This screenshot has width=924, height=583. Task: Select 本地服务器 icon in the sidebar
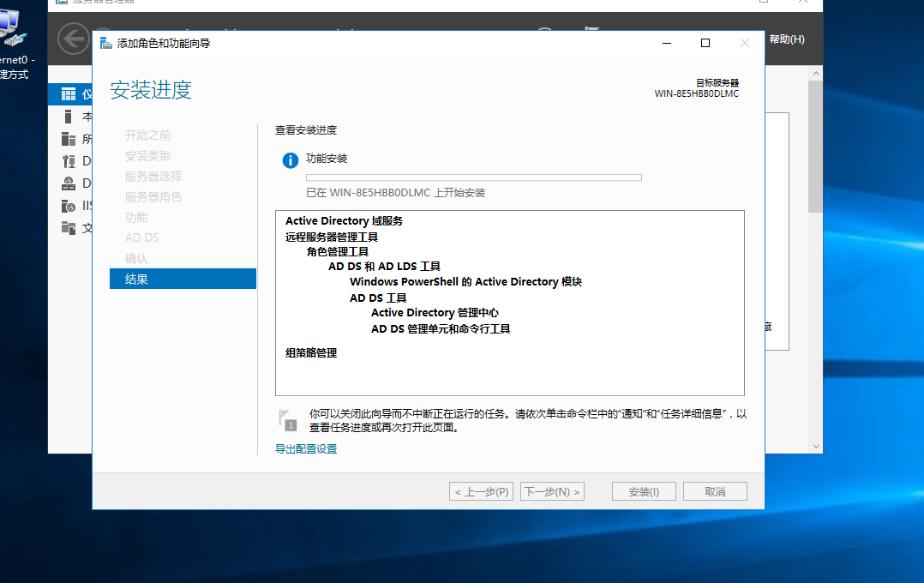[x=70, y=116]
